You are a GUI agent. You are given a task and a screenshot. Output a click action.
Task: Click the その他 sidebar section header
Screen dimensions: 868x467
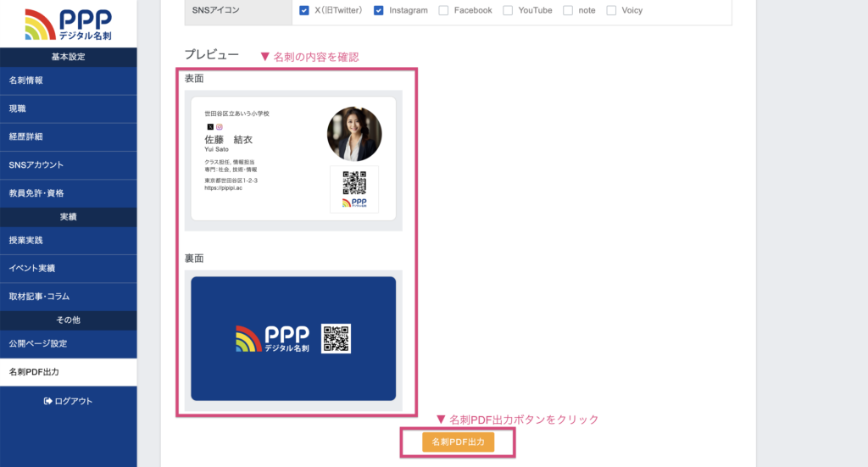click(x=68, y=320)
